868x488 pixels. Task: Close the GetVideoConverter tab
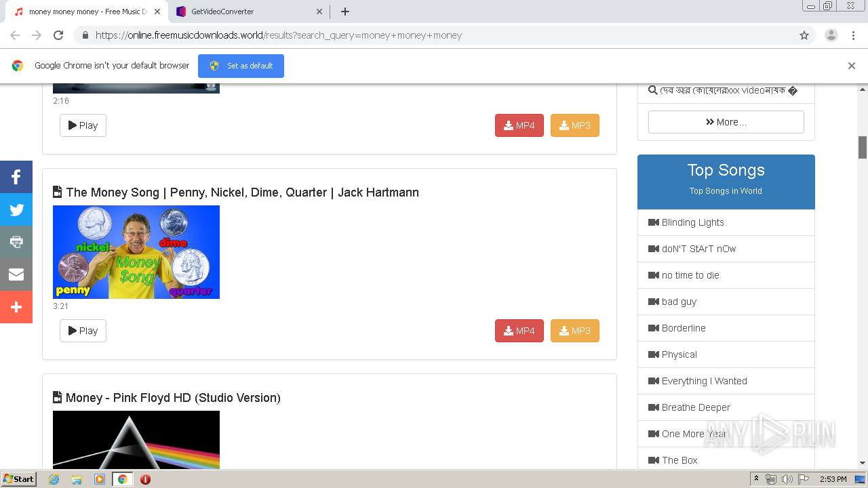[x=319, y=12]
